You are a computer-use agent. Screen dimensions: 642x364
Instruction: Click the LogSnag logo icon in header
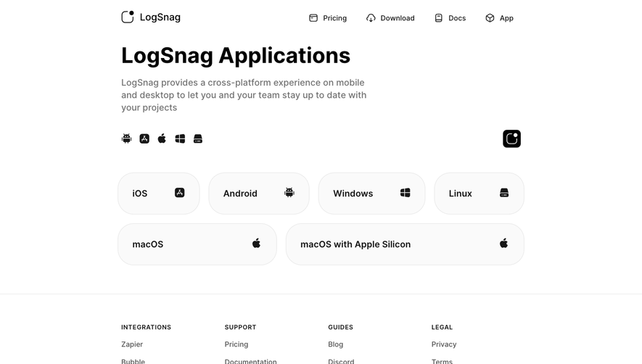(x=128, y=17)
